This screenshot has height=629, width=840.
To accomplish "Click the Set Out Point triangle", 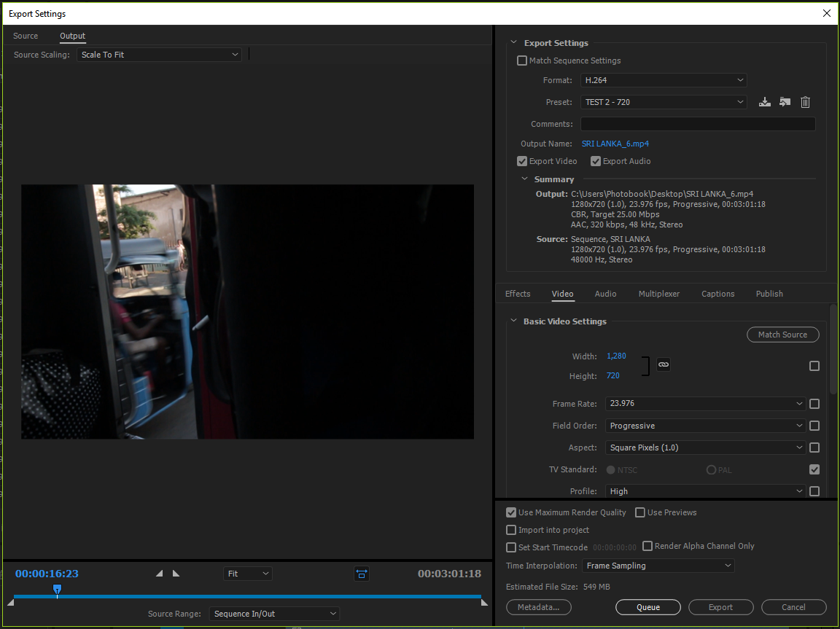I will coord(176,574).
